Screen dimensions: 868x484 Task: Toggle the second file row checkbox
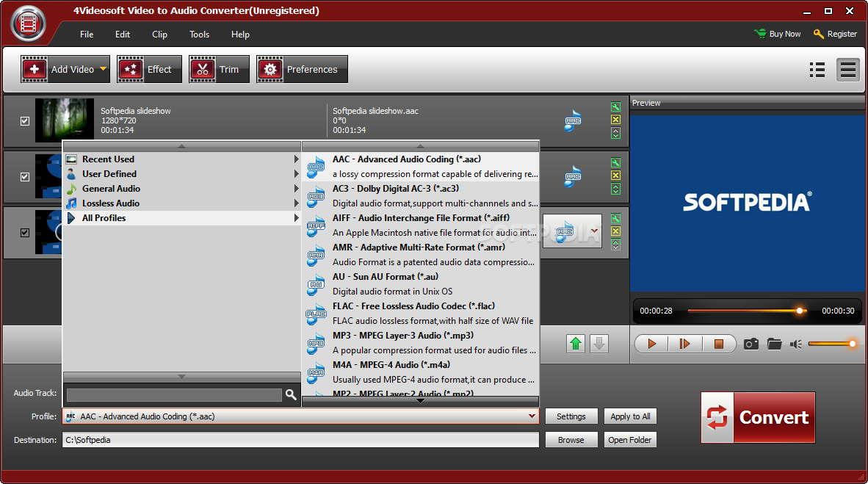pos(25,177)
